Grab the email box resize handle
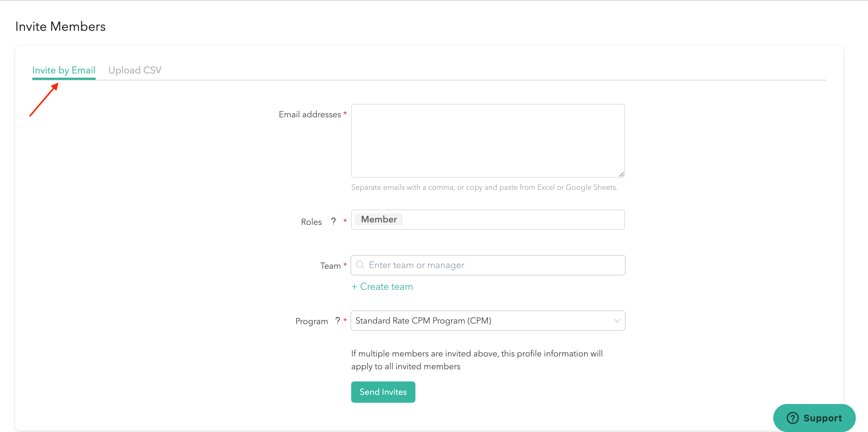The height and width of the screenshot is (432, 868). click(x=621, y=174)
